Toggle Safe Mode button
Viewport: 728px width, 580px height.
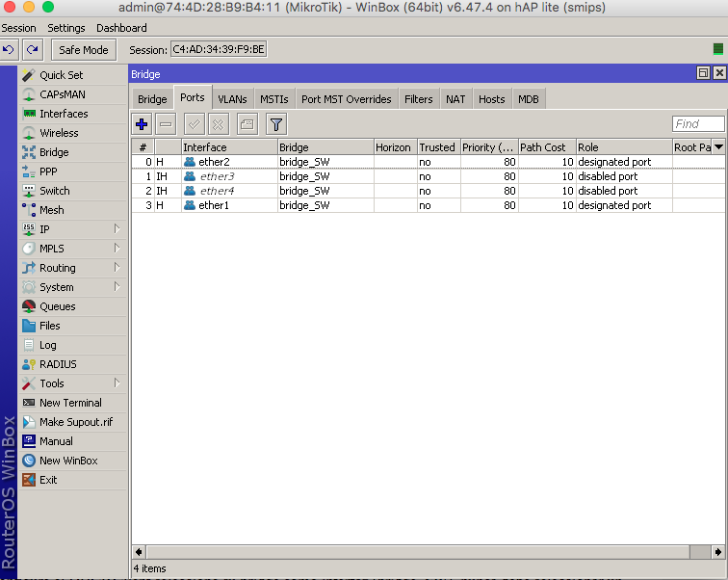84,50
